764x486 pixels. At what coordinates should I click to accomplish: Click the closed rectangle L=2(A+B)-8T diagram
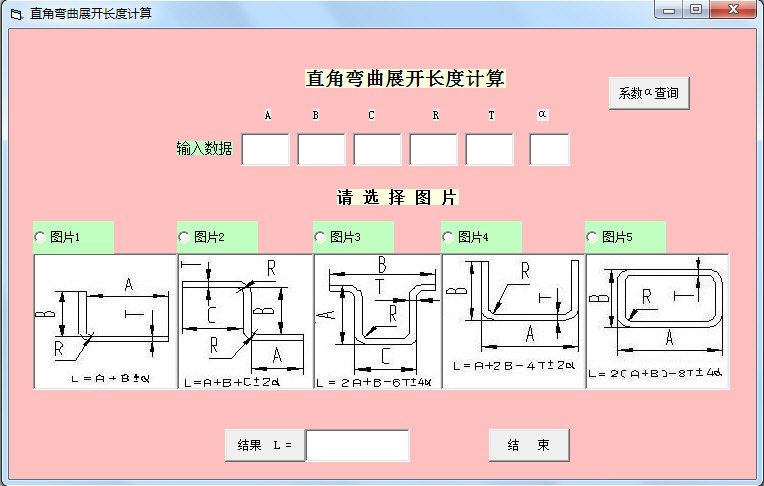pos(657,321)
